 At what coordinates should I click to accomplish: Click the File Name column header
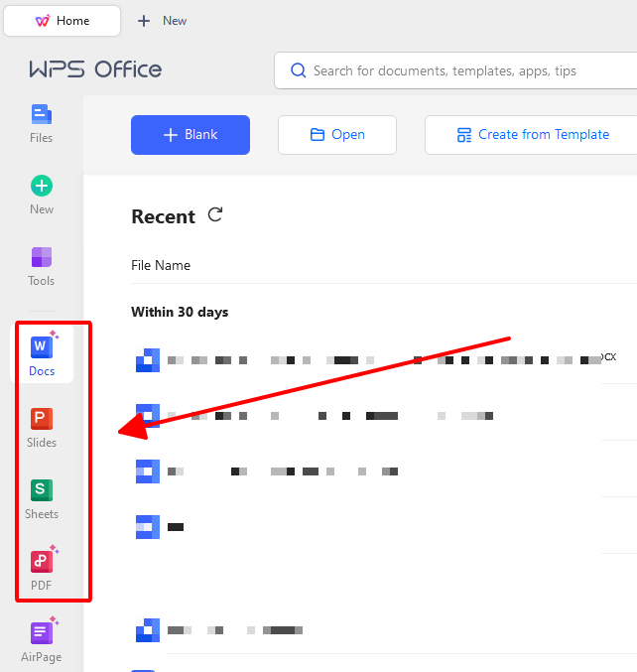coord(161,265)
